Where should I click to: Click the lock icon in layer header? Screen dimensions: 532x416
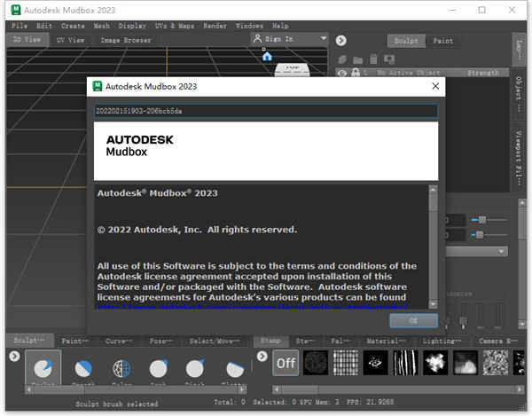[356, 73]
